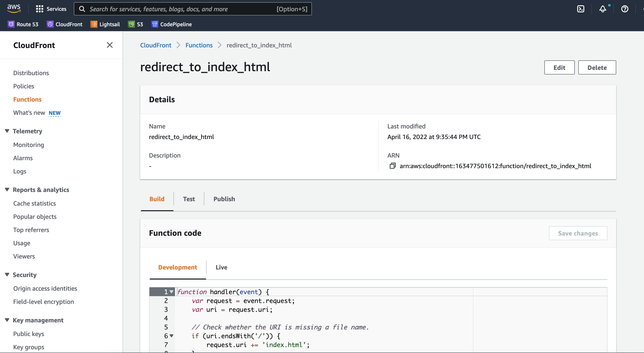Open What's new in the sidebar
The image size is (644, 353).
click(29, 113)
